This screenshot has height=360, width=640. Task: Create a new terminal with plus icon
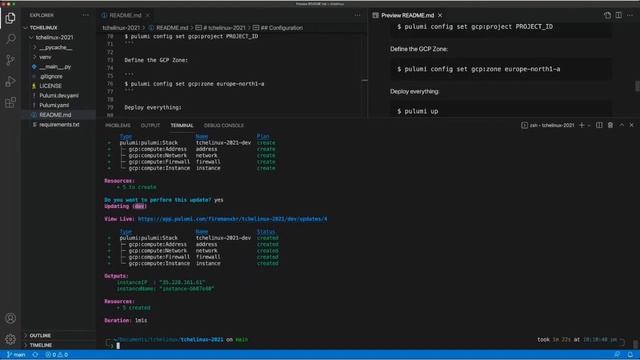582,125
